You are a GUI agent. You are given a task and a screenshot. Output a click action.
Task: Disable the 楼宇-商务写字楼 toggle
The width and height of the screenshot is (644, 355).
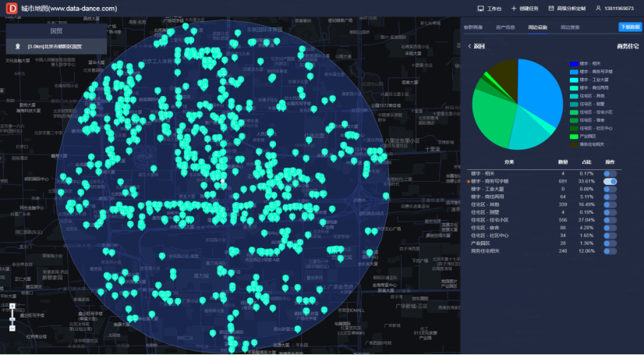tap(610, 181)
